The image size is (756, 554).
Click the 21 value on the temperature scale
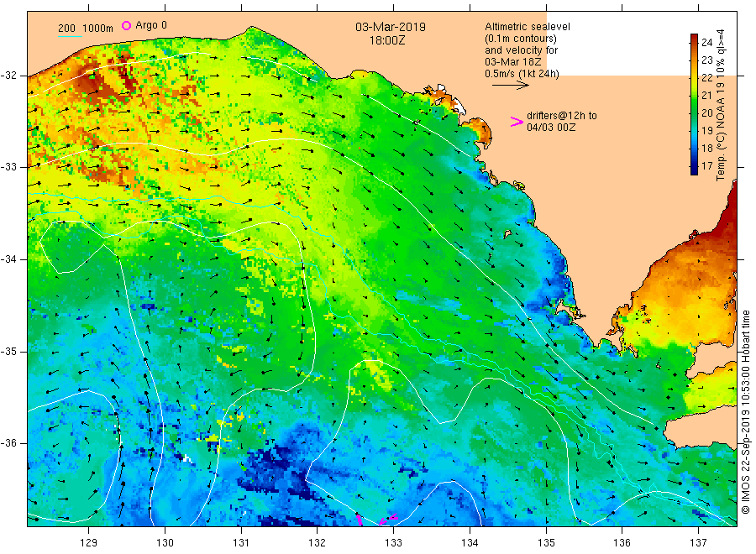pos(706,96)
